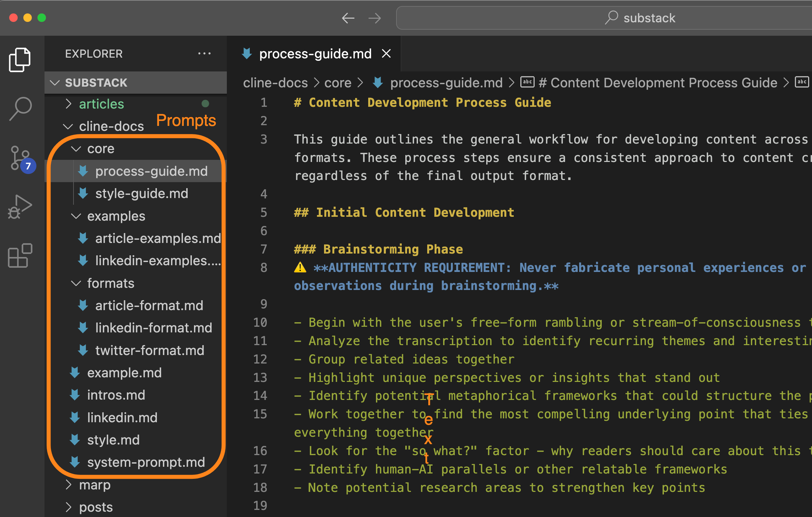This screenshot has height=517, width=812.
Task: Open style-guide.md in the explorer
Action: click(136, 193)
